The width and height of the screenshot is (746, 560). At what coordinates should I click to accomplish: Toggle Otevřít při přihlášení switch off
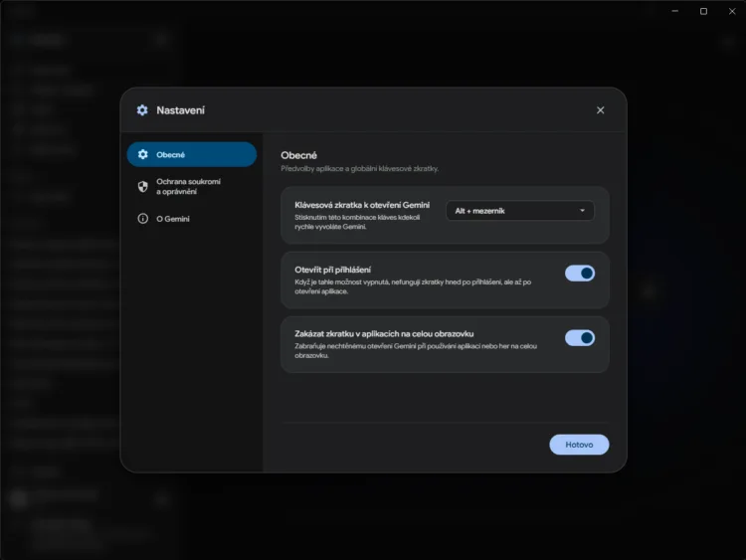[x=580, y=274]
